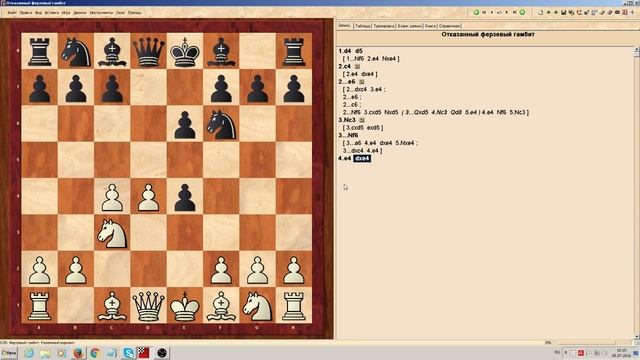640x360 pixels.
Task: Click the save-as icon with disk and arrow
Action: (x=571, y=13)
